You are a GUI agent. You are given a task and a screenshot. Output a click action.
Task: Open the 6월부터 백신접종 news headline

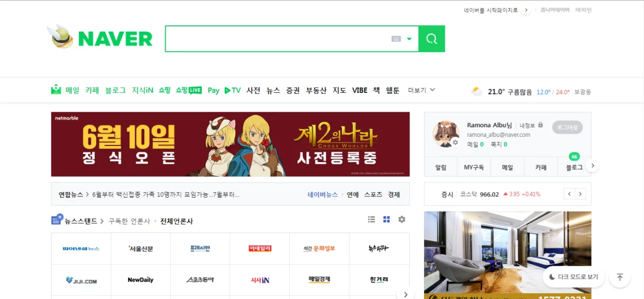click(166, 194)
